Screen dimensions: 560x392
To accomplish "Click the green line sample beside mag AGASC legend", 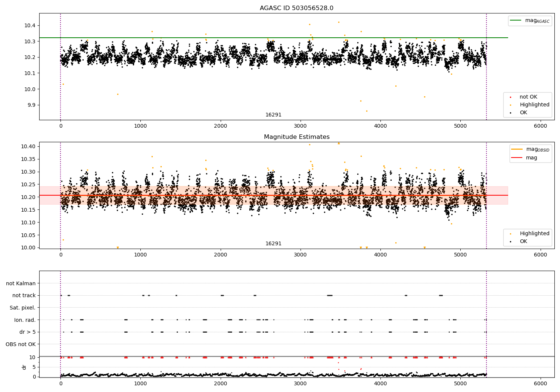I will (x=516, y=21).
